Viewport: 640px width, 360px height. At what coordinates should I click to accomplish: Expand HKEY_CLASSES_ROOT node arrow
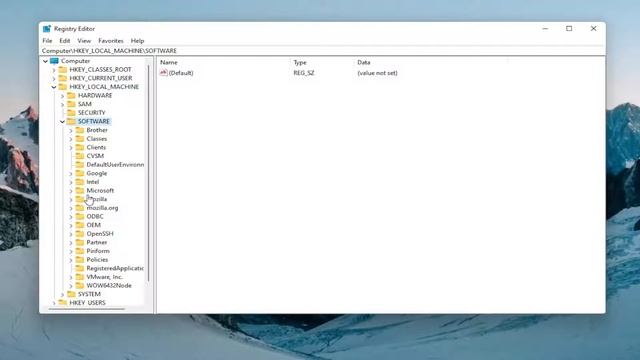[54, 70]
